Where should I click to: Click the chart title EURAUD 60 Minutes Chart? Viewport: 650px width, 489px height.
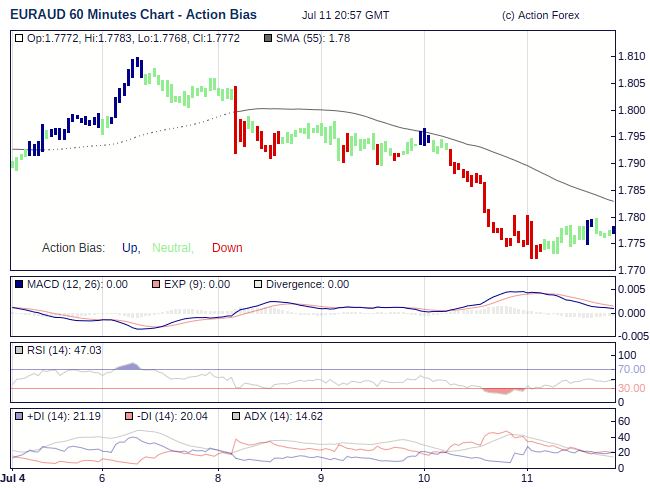click(133, 15)
